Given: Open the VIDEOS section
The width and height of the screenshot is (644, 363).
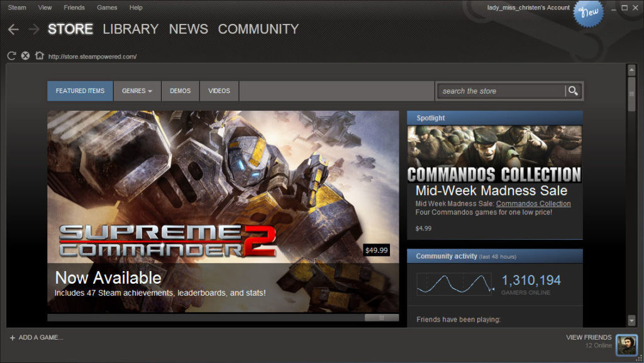Looking at the screenshot, I should click(x=219, y=91).
